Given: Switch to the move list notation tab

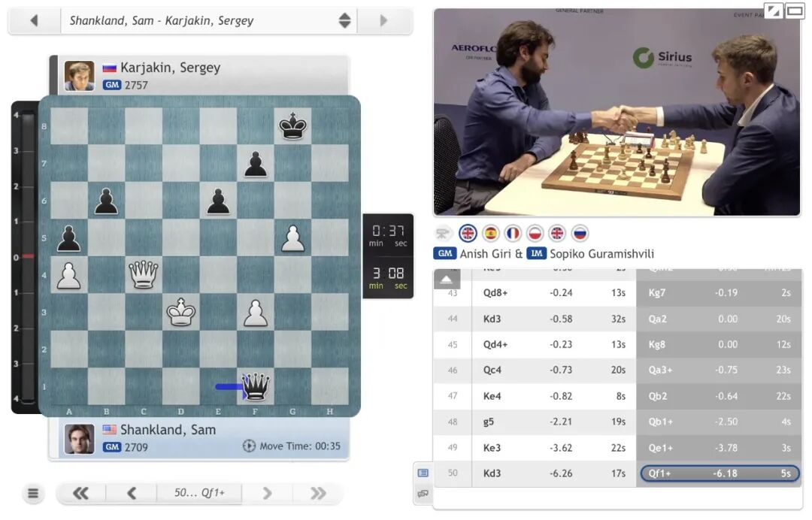Looking at the screenshot, I should click(423, 473).
